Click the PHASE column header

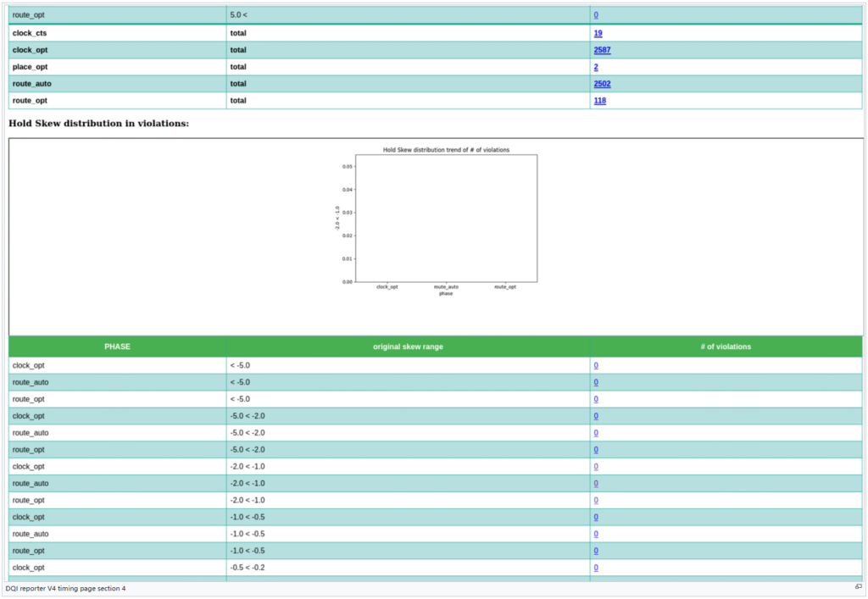pyautogui.click(x=118, y=347)
